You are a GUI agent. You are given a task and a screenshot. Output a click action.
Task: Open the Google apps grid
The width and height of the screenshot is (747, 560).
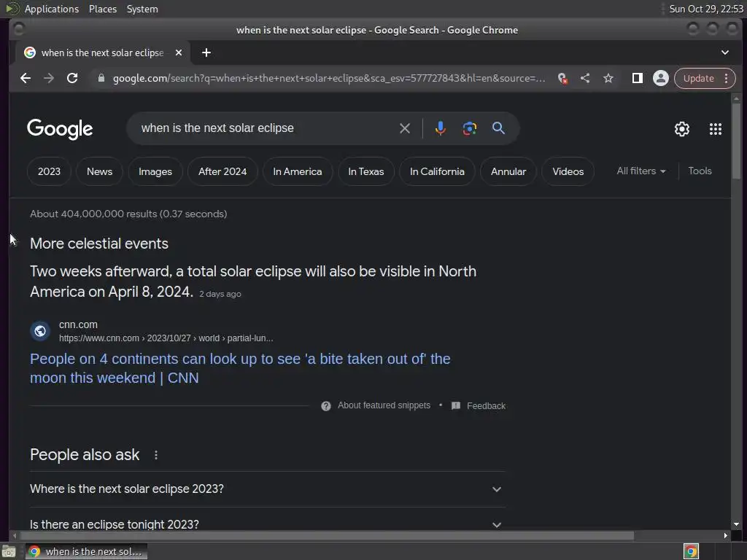[x=716, y=129]
